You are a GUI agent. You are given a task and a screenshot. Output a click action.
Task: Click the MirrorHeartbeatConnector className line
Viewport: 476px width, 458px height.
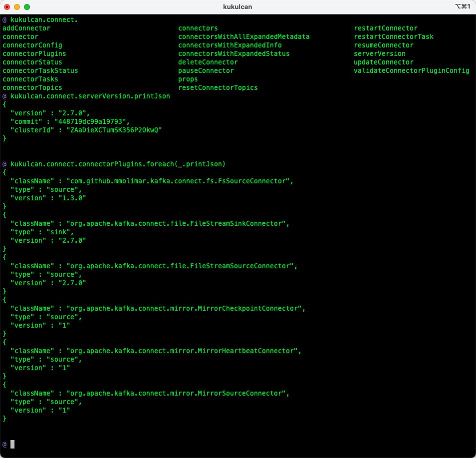coord(156,351)
